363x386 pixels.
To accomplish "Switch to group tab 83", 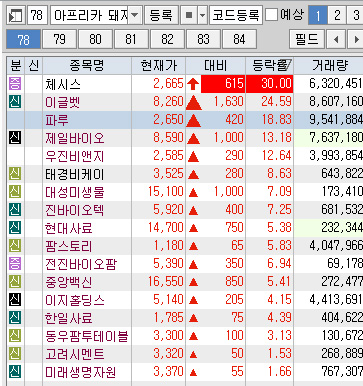I will [x=203, y=39].
